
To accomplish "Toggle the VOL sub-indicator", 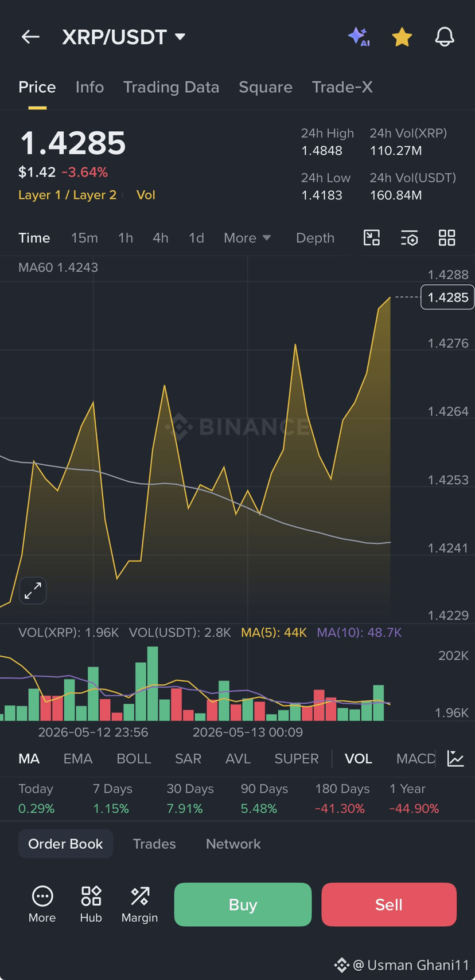I will click(x=359, y=759).
